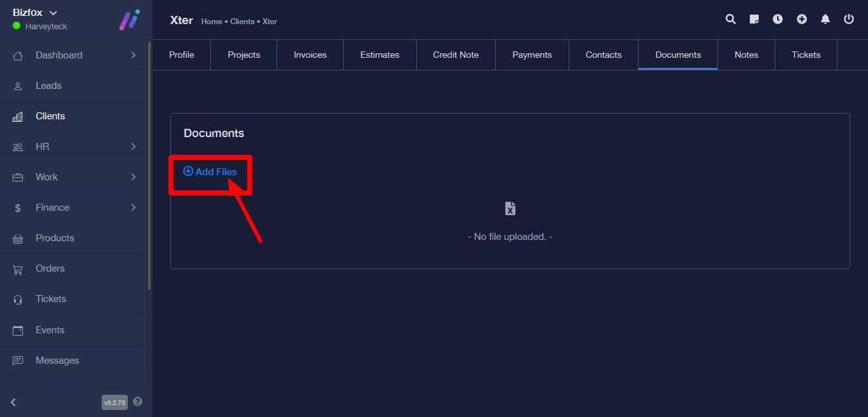Click the Add Files link
The width and height of the screenshot is (868, 417).
click(210, 172)
